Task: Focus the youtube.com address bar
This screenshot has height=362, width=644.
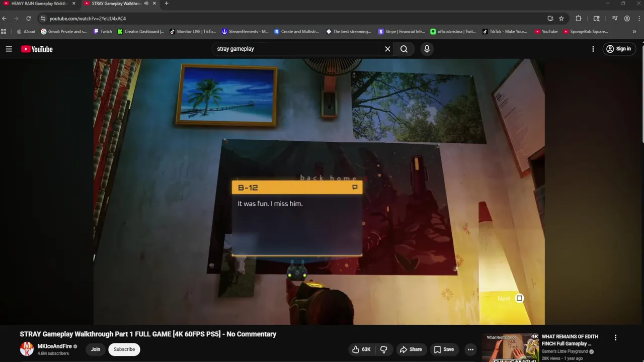Action: [292, 19]
